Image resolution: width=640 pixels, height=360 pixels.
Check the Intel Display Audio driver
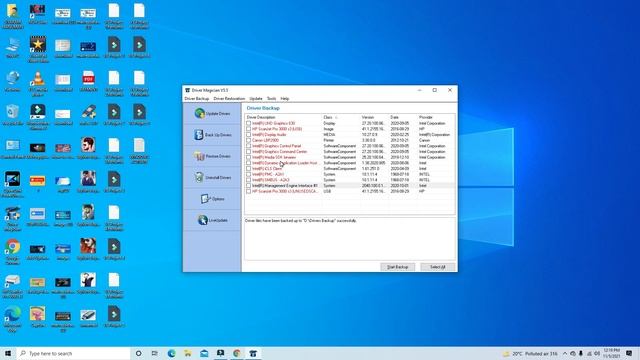coord(249,135)
